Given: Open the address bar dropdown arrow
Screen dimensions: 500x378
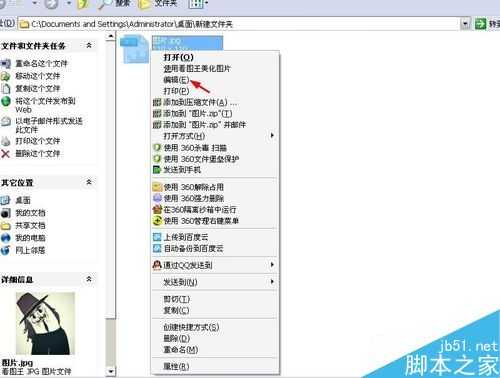Looking at the screenshot, I should (x=466, y=24).
